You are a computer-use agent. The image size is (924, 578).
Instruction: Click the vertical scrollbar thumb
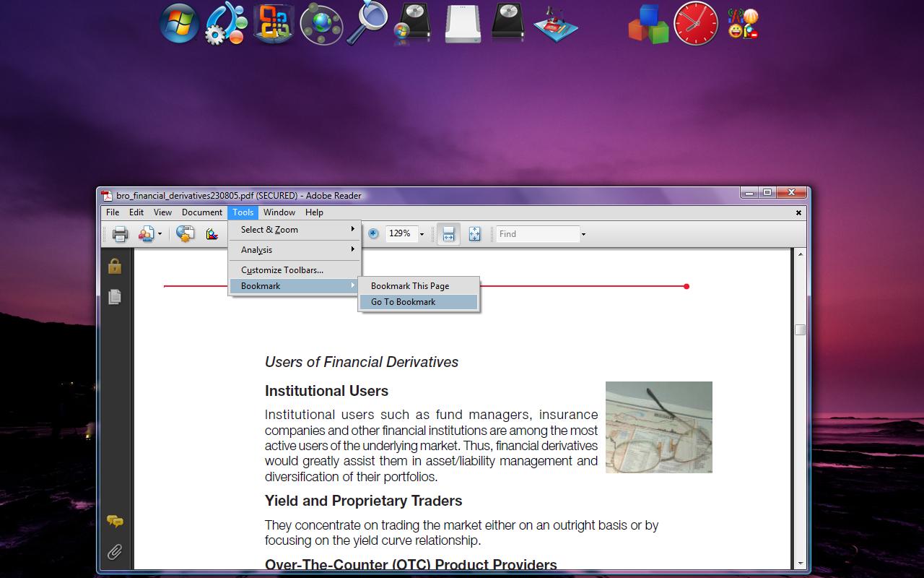point(800,329)
